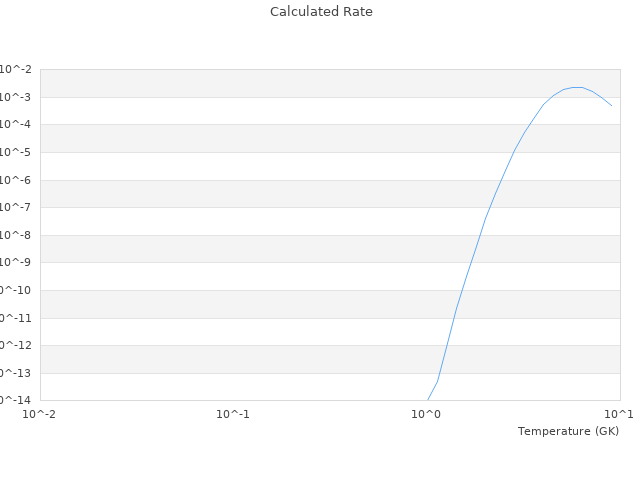The height and width of the screenshot is (480, 640).
Task: Click the 10^-2 x-axis tick label
Action: 39,414
